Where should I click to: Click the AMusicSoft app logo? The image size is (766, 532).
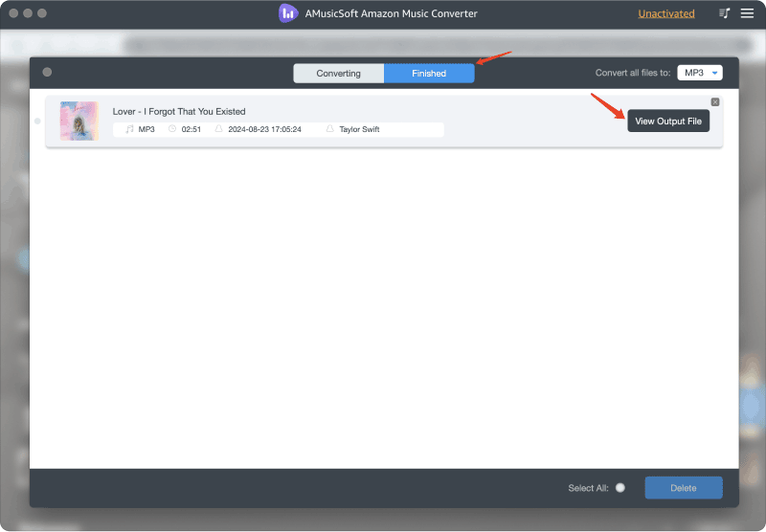tap(288, 13)
